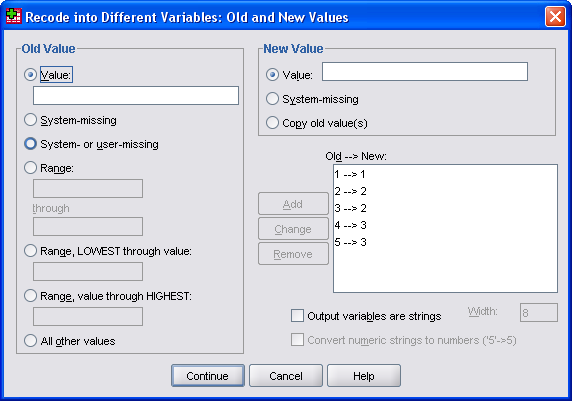Image resolution: width=572 pixels, height=401 pixels.
Task: Select New Value System-missing radio button
Action: (x=273, y=99)
